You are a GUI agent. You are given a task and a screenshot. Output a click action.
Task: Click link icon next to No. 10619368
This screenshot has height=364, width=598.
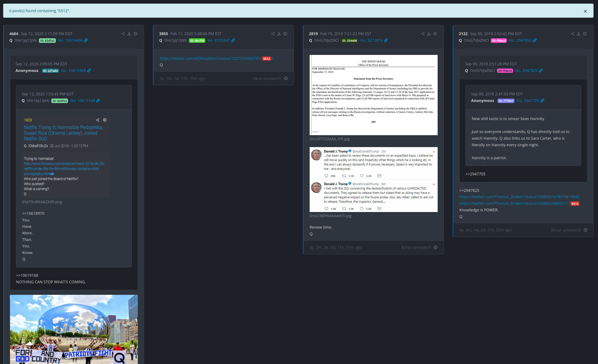(x=89, y=71)
